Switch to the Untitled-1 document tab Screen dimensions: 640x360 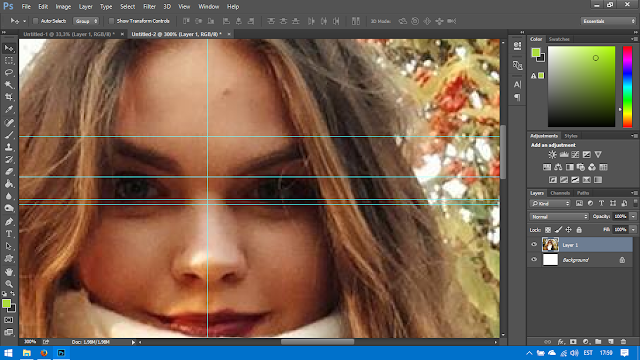[69, 34]
